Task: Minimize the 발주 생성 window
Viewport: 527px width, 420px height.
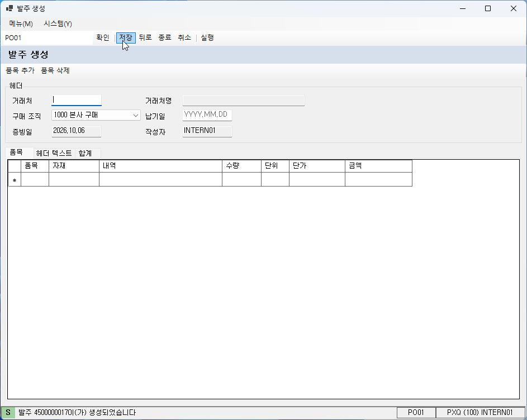Action: (463, 8)
